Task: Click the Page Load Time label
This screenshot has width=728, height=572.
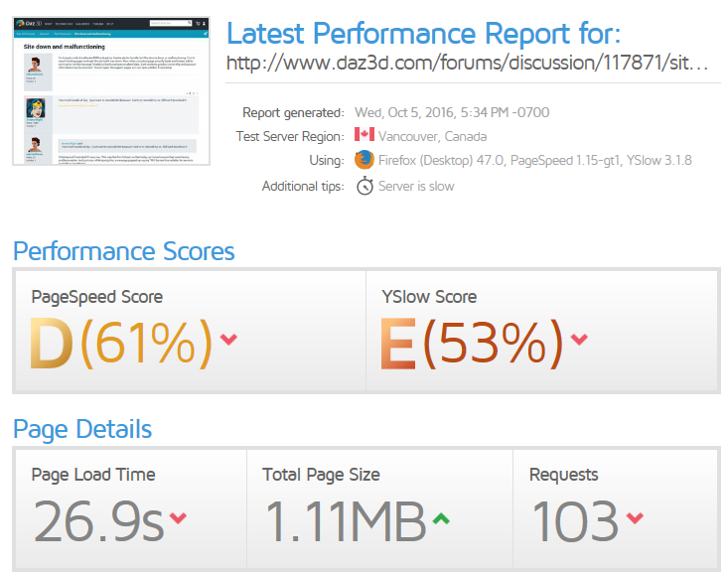Action: pos(93,475)
